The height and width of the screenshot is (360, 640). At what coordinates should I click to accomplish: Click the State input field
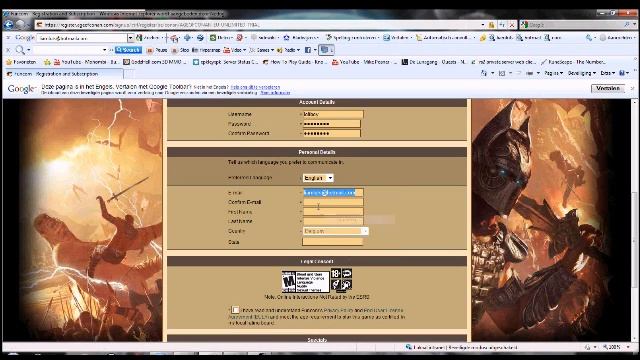pyautogui.click(x=333, y=242)
